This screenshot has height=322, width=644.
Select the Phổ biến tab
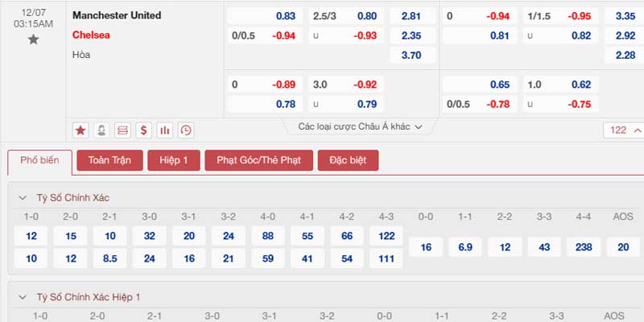point(39,160)
